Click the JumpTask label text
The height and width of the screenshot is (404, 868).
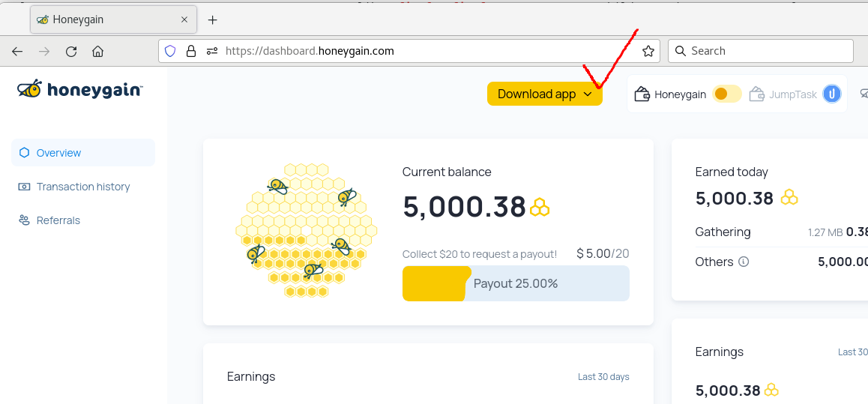(x=793, y=94)
